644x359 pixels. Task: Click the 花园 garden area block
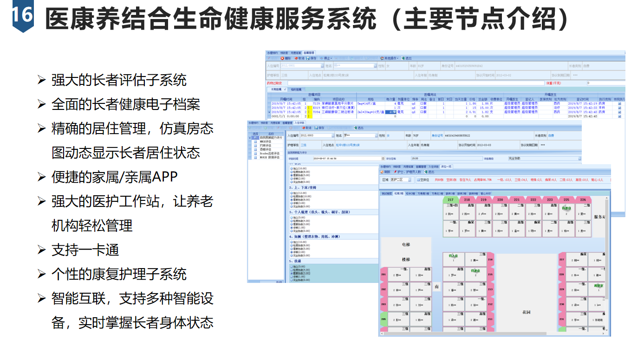[527, 293]
